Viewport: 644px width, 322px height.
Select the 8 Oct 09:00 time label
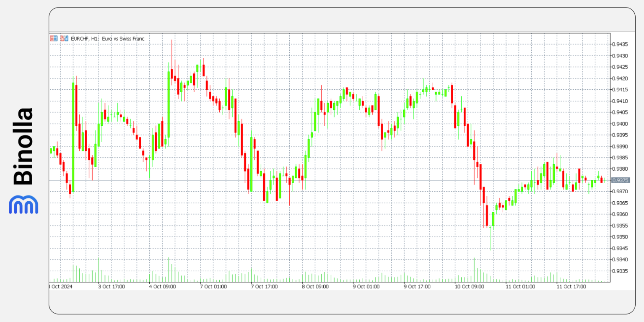(x=315, y=287)
